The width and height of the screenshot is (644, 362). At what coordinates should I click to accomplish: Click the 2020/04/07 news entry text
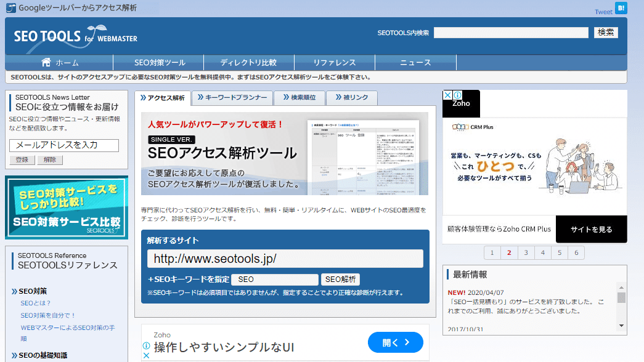526,302
